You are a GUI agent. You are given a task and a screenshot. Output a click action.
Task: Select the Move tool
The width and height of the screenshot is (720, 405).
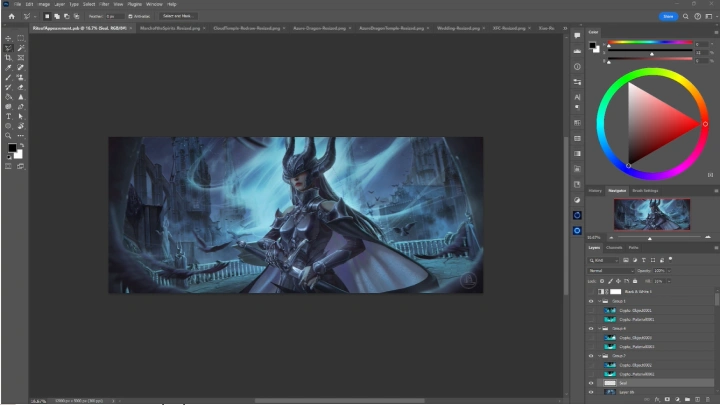click(8, 39)
